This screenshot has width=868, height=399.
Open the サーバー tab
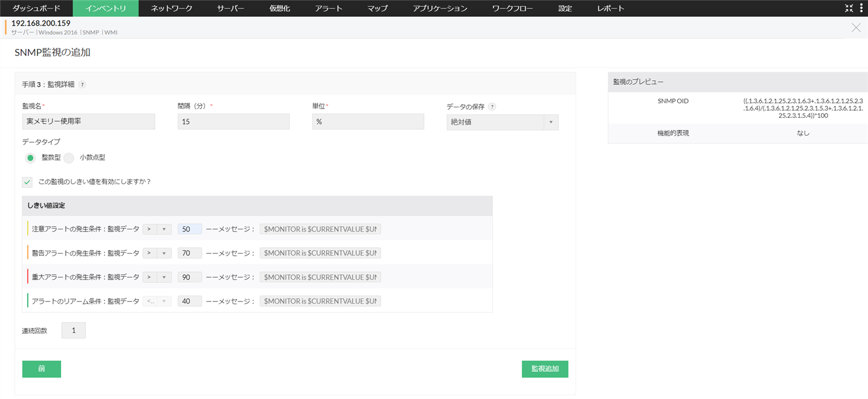231,8
